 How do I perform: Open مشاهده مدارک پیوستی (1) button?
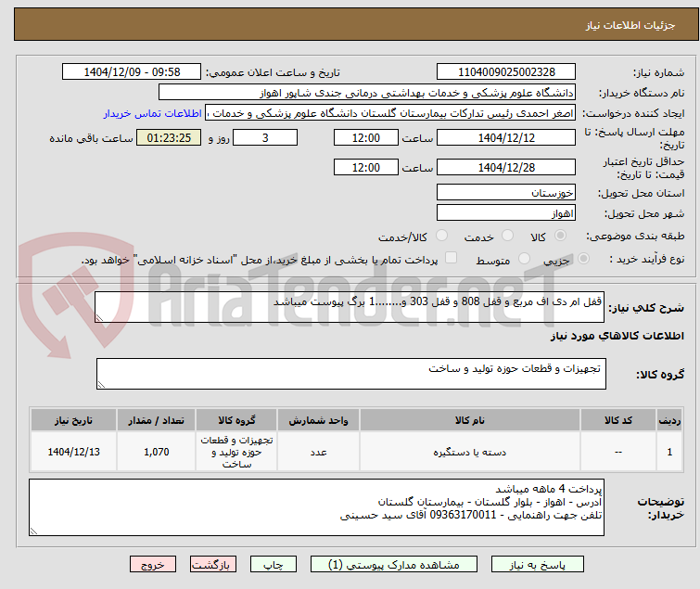tap(394, 564)
